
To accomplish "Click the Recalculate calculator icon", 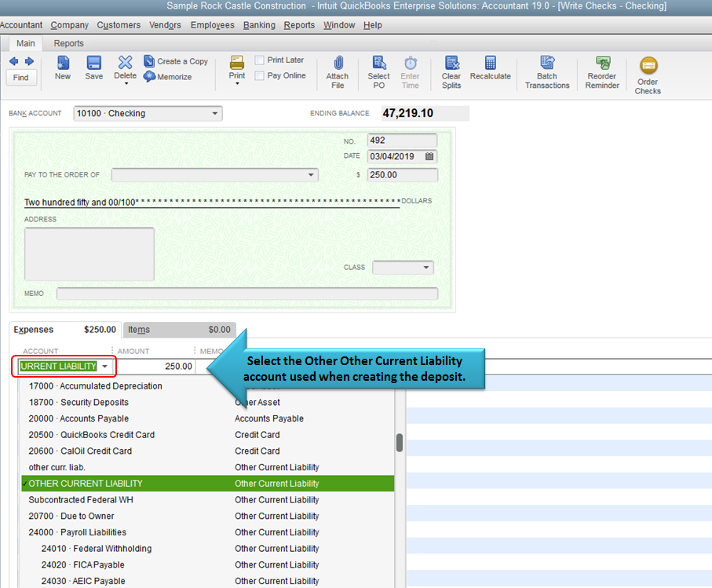I will (x=491, y=63).
